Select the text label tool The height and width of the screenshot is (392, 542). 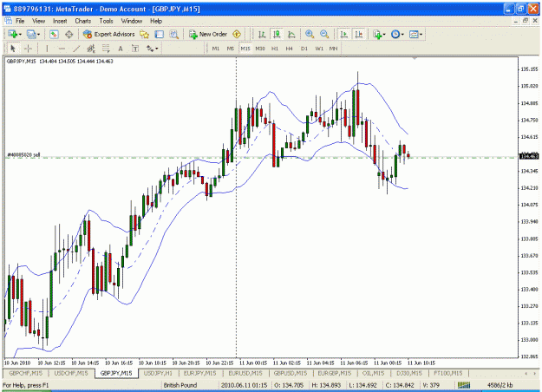135,49
